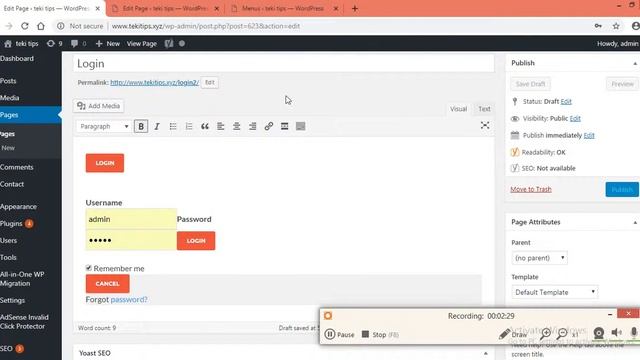Screen dimensions: 640x360
Task: Toggle the Remember me checkbox
Action: (x=89, y=268)
